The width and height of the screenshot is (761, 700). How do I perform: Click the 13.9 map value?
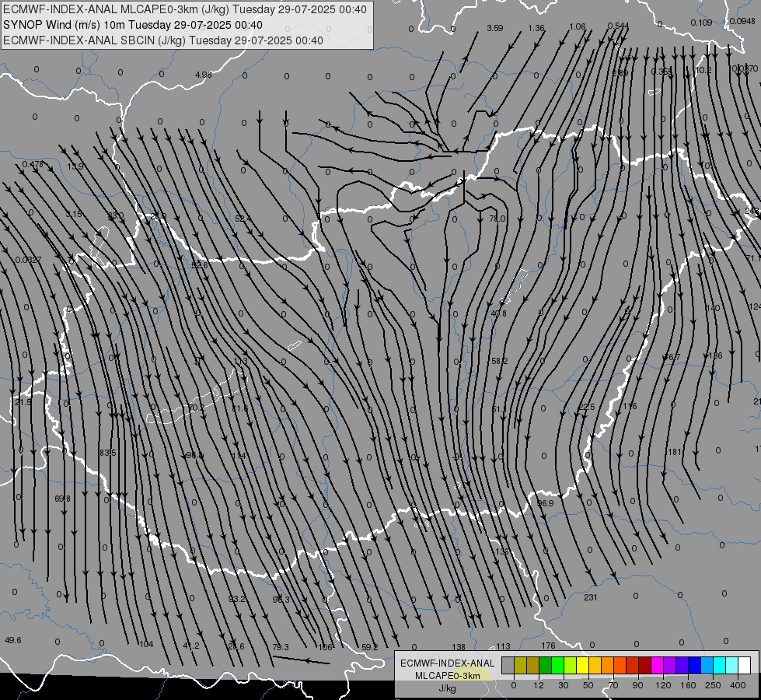click(75, 166)
